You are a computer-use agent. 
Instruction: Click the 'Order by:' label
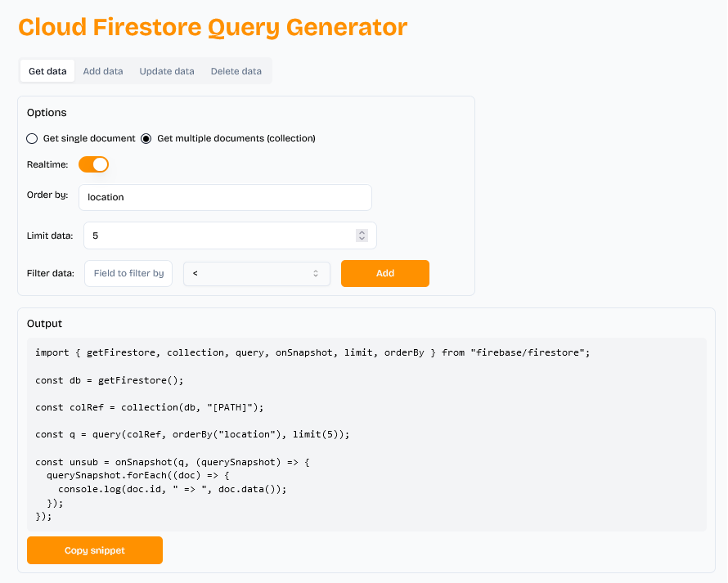[47, 195]
